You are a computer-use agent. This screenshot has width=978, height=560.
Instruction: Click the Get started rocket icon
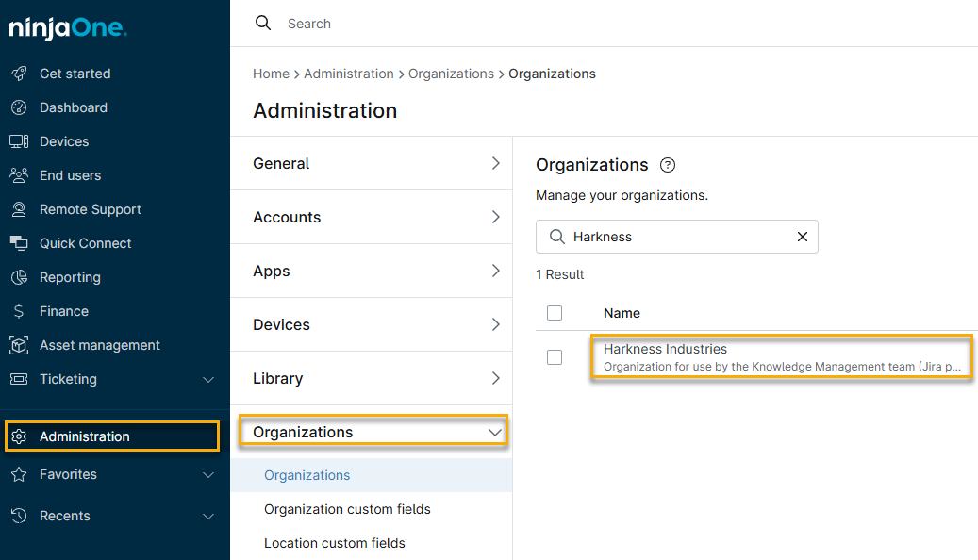click(x=19, y=74)
